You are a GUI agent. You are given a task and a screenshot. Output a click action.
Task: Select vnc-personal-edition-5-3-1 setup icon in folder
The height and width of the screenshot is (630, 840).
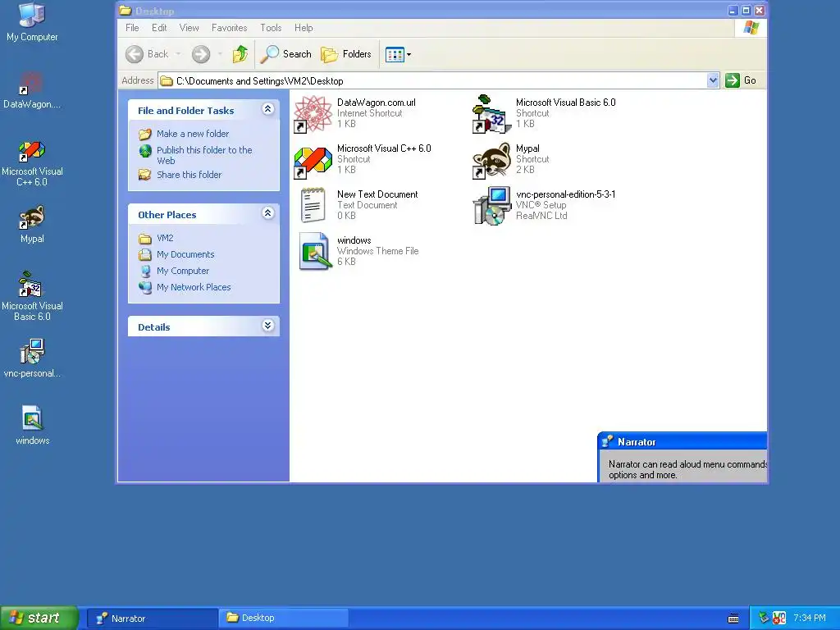tap(492, 206)
